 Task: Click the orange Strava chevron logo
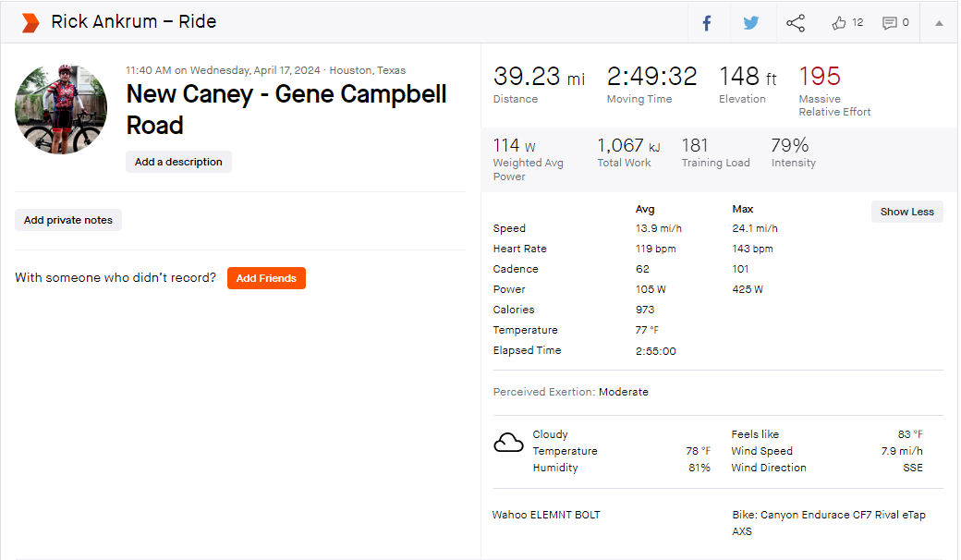tap(30, 23)
